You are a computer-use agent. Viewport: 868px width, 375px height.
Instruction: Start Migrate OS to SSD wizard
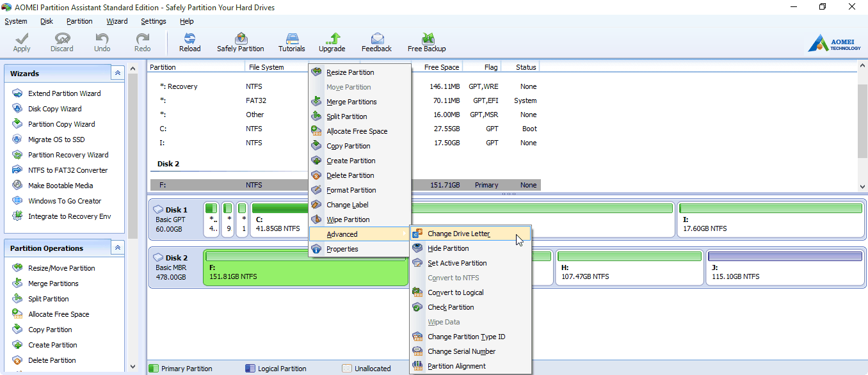point(56,140)
